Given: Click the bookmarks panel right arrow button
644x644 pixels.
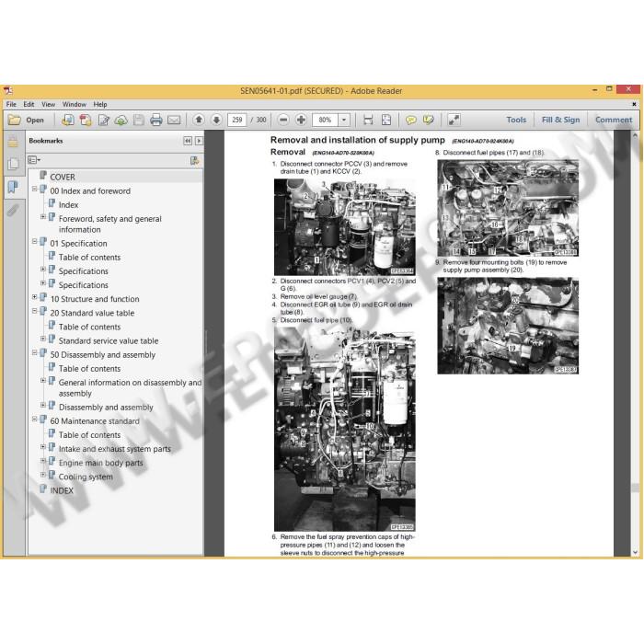Looking at the screenshot, I should [x=200, y=141].
